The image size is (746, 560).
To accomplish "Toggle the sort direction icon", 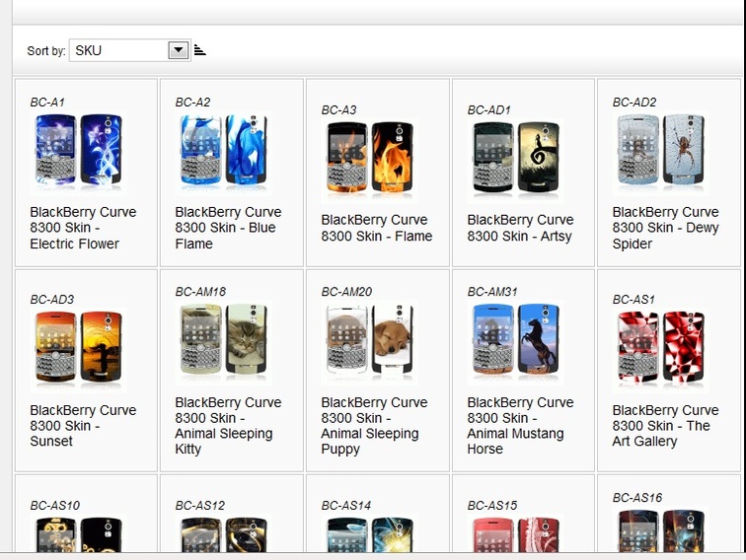I will pyautogui.click(x=199, y=50).
